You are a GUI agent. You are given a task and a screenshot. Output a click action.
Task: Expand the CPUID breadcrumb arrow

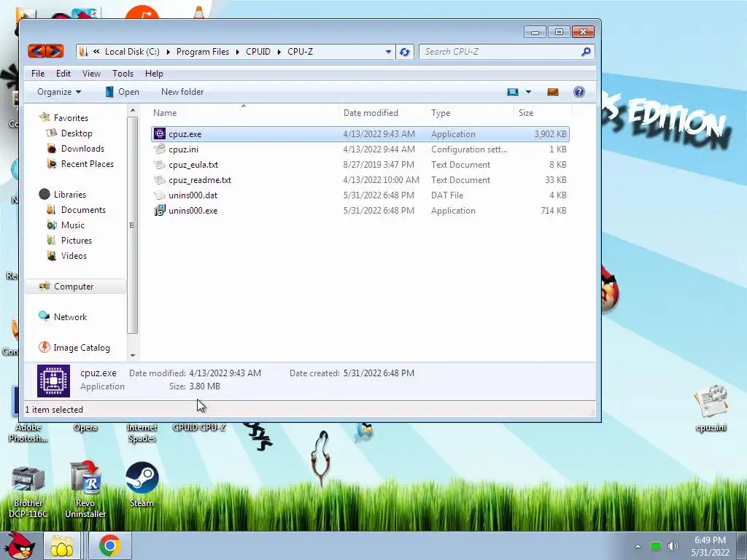click(x=279, y=52)
